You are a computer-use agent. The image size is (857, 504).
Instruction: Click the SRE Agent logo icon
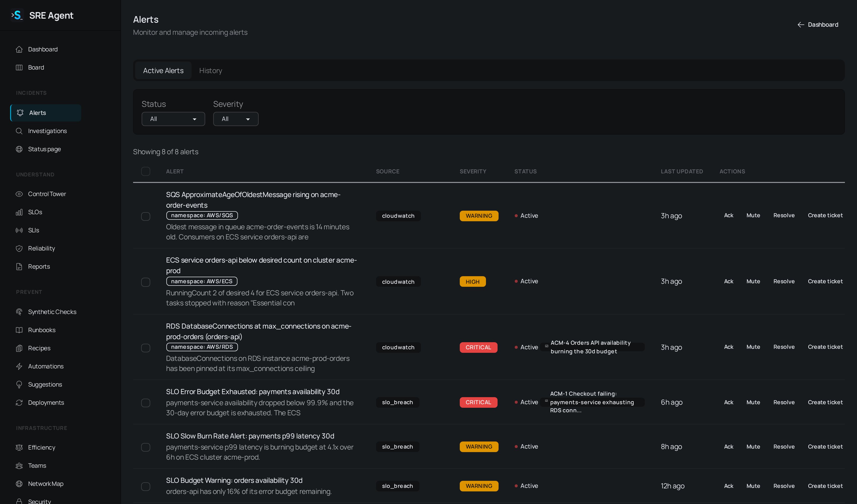[17, 15]
